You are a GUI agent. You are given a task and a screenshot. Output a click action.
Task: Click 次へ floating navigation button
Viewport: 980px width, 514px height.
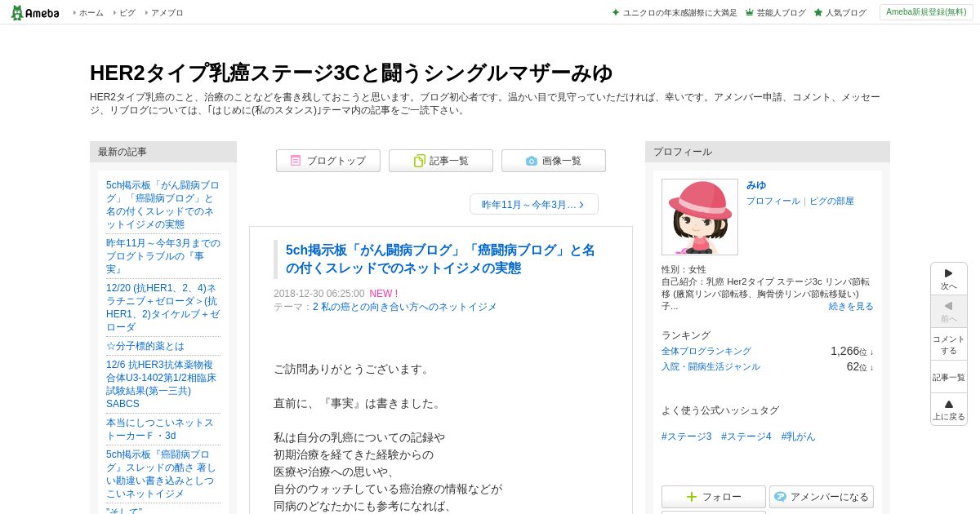pyautogui.click(x=949, y=279)
